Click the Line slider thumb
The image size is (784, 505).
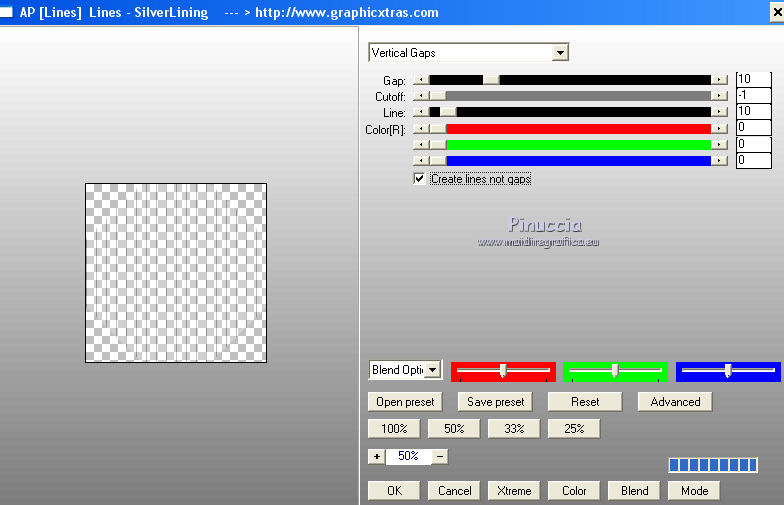(448, 112)
